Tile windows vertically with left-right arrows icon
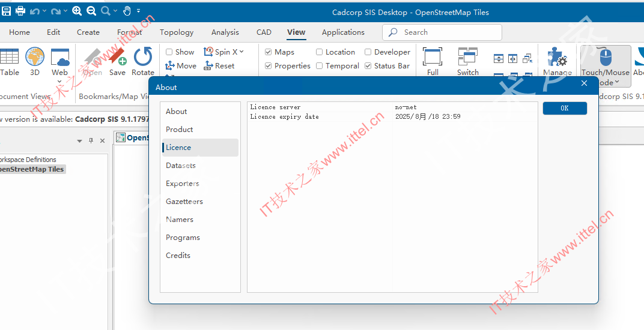 pyautogui.click(x=512, y=59)
